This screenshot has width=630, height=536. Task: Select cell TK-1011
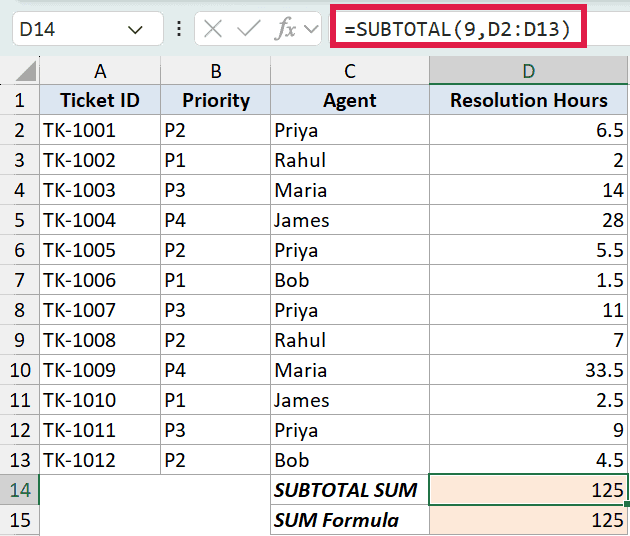click(x=100, y=430)
